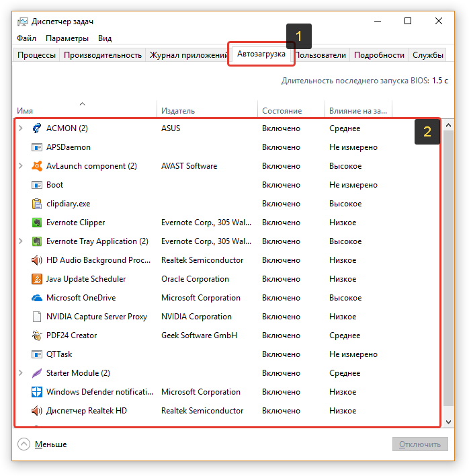Sort by the Влияние на запуск column header
The width and height of the screenshot is (469, 476).
click(358, 109)
